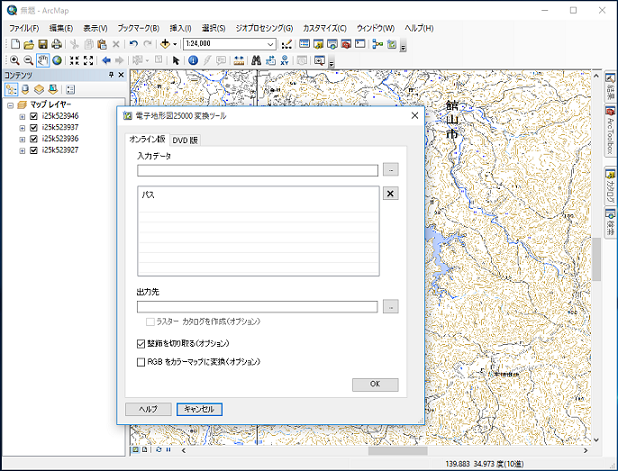Open the ジオプロセシング(G) menu

pos(264,28)
